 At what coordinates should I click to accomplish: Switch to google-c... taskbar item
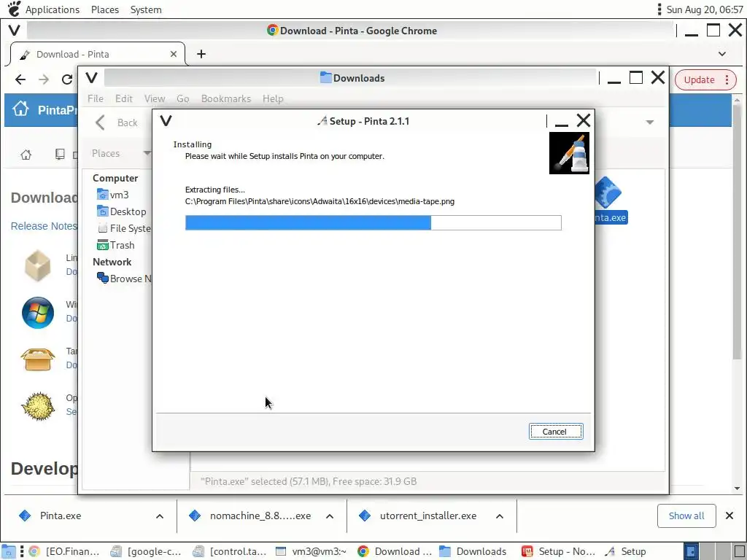(x=146, y=551)
